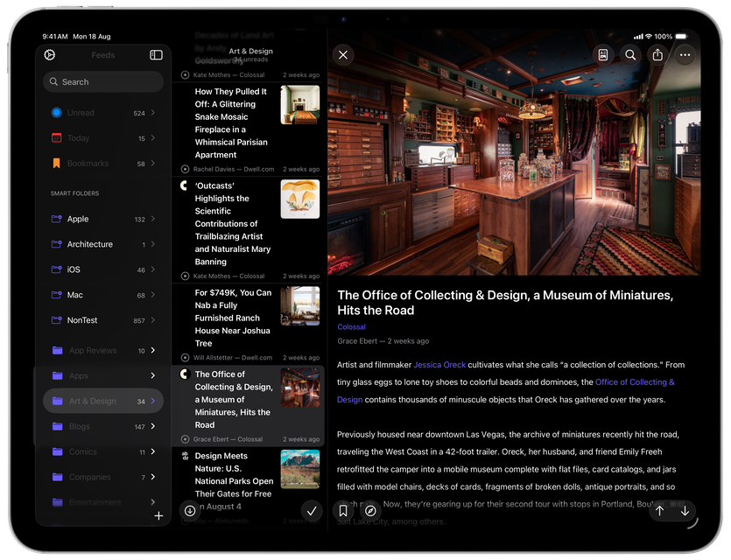Click the fireplace apartment article thumbnail
Screen dimensions: 731x560
(300, 105)
